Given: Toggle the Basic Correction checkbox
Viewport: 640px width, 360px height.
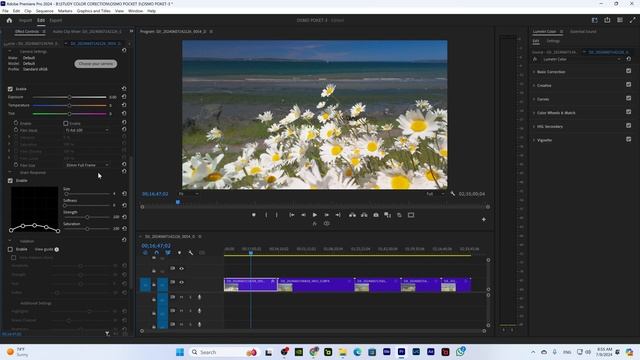Looking at the screenshot, I should pos(629,71).
